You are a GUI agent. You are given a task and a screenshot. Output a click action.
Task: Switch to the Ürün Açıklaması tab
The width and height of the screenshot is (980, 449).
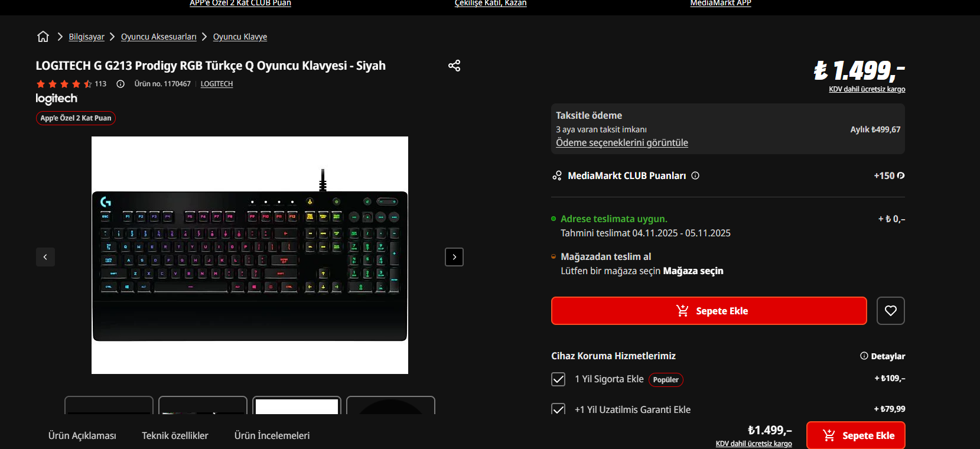82,435
